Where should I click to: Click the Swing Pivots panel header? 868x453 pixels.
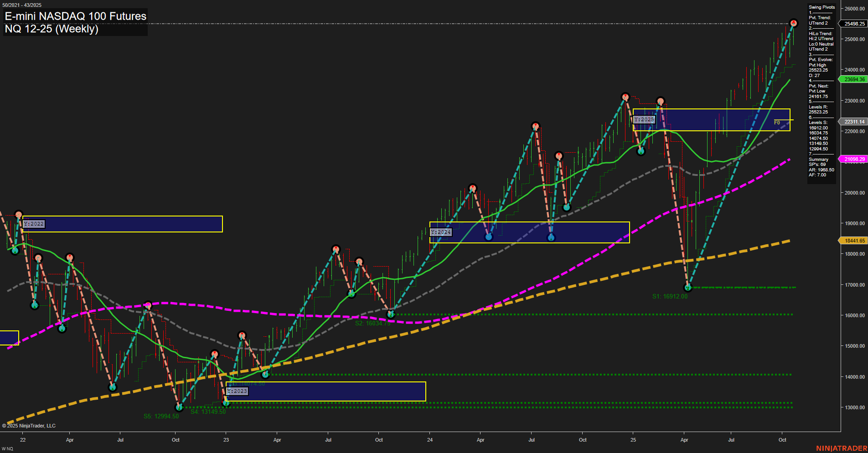click(x=821, y=7)
